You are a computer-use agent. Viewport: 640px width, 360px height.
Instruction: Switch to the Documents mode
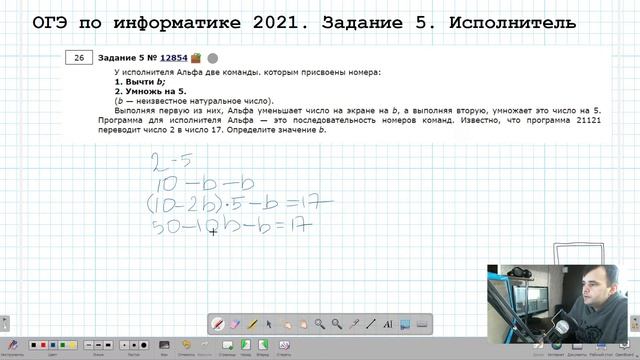[577, 346]
